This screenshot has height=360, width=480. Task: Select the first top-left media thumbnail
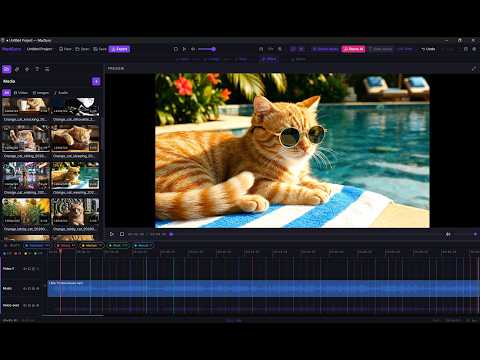click(x=26, y=106)
